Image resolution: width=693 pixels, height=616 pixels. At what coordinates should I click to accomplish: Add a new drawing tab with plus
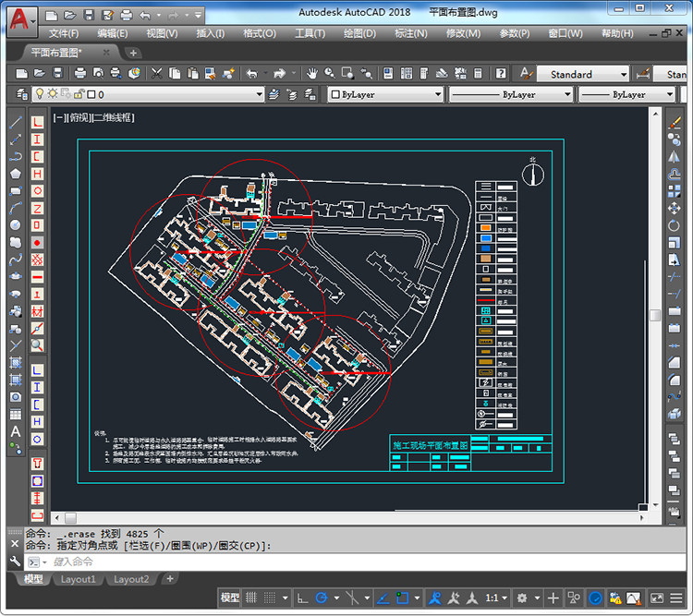pyautogui.click(x=133, y=53)
